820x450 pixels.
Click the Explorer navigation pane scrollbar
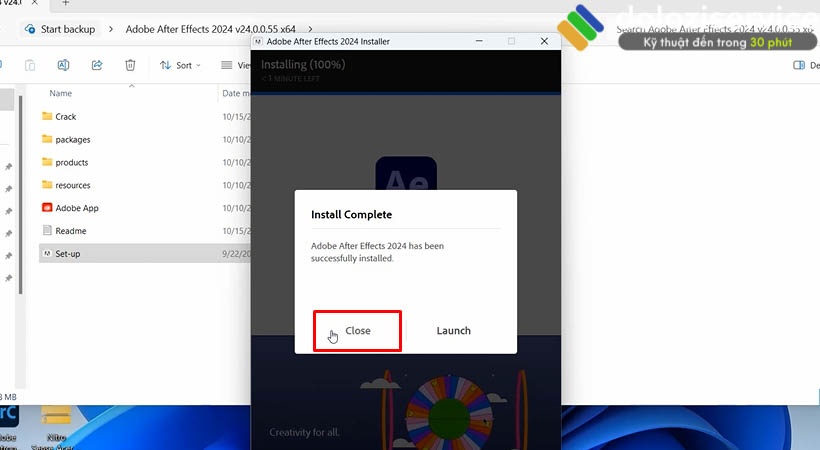tap(20, 195)
